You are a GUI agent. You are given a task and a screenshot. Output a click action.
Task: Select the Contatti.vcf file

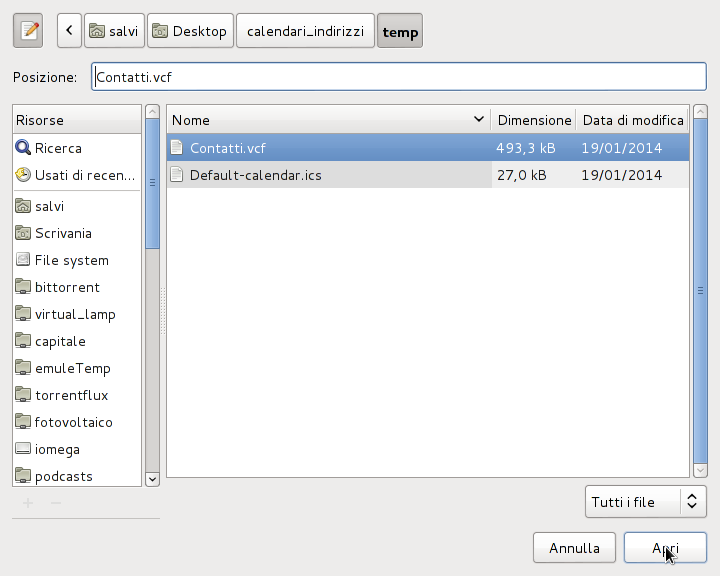pyautogui.click(x=428, y=148)
